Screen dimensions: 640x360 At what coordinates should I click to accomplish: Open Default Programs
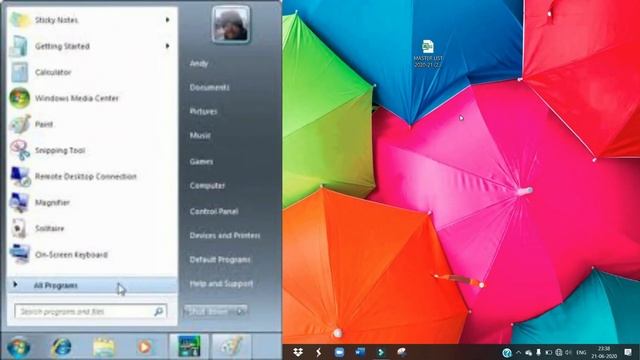click(220, 260)
